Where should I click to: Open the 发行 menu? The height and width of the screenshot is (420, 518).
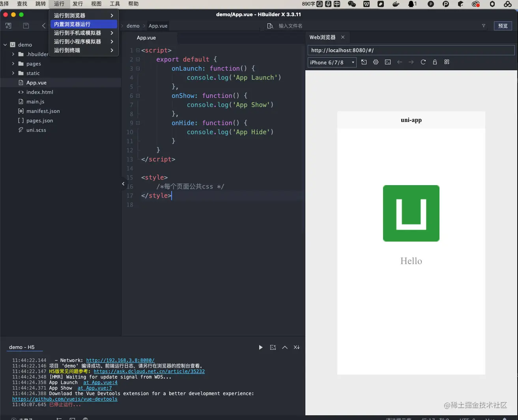coord(78,4)
